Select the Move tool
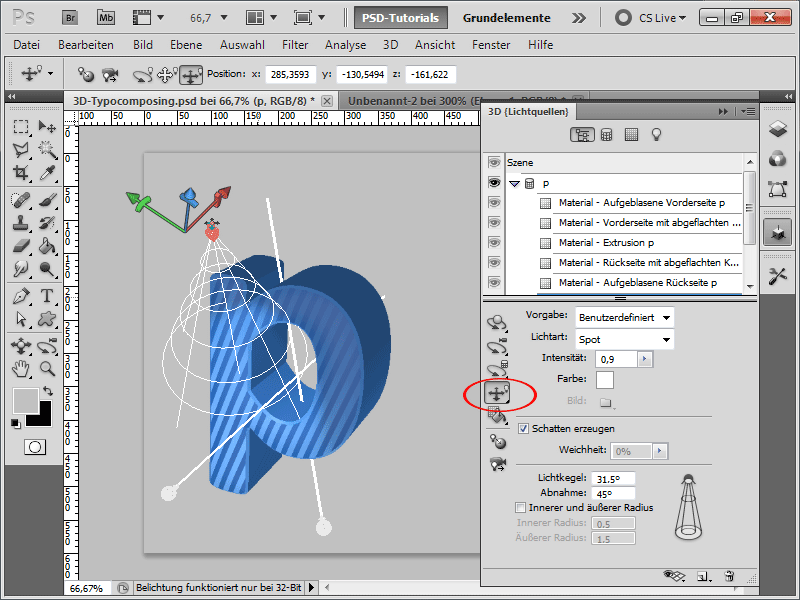 (47, 127)
